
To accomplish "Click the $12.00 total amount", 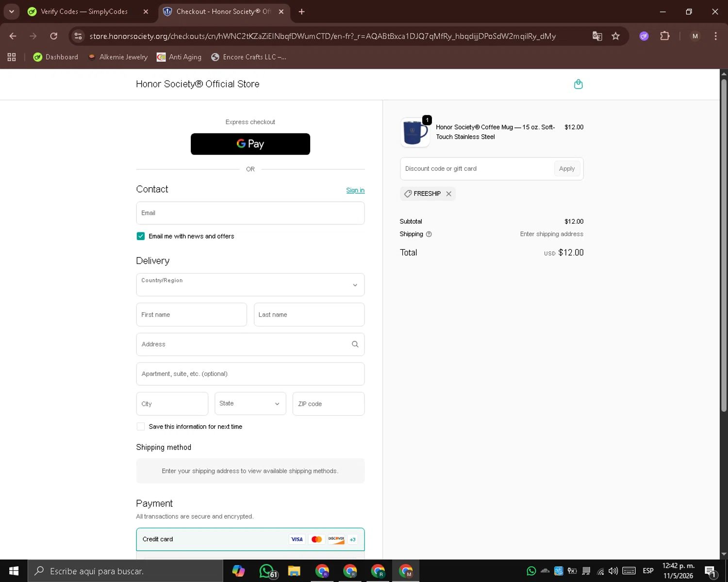I will tap(571, 253).
